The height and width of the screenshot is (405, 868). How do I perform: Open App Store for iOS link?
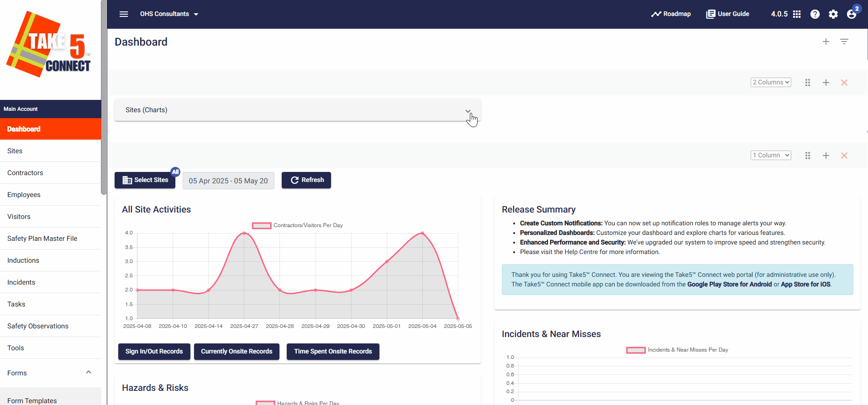[x=805, y=285]
